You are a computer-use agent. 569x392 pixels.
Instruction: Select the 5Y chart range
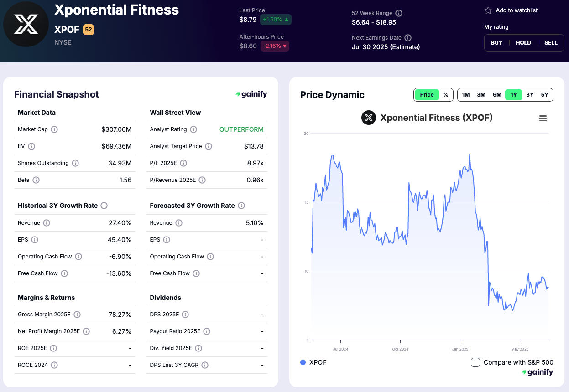tap(544, 95)
